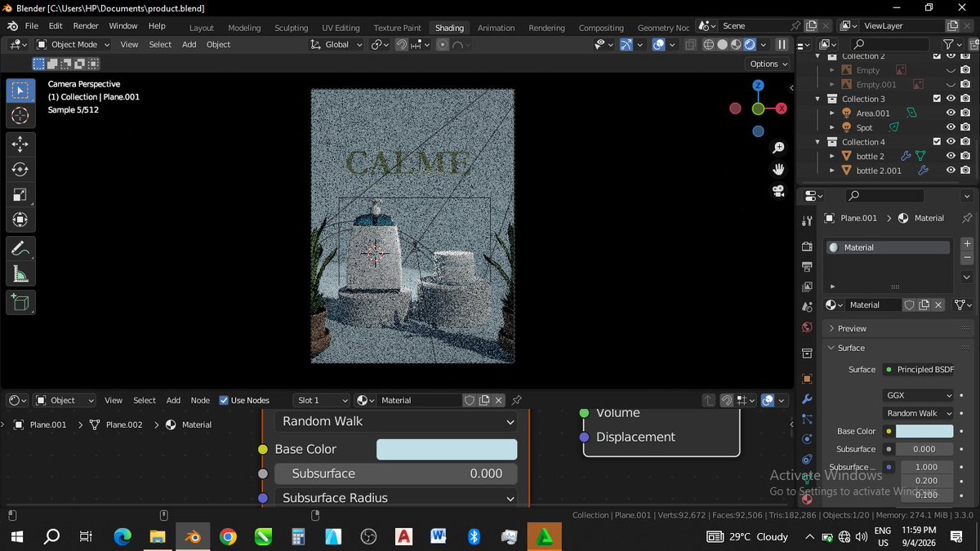Switch to the Animation workspace tab

coord(497,28)
